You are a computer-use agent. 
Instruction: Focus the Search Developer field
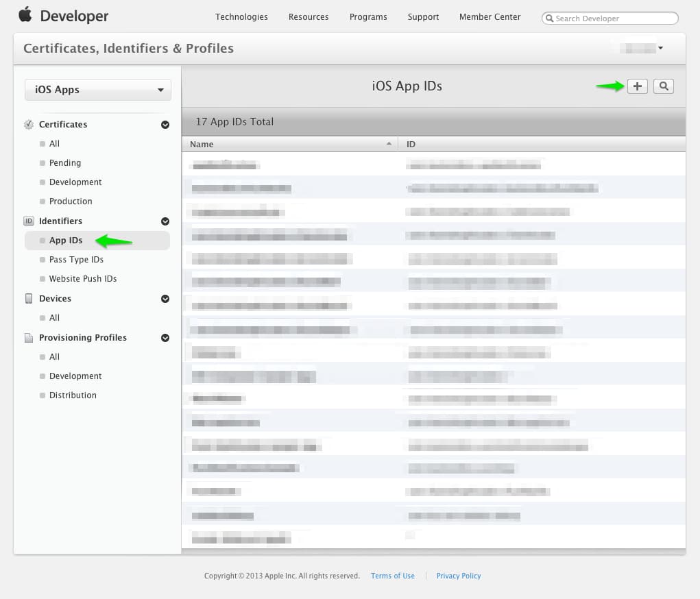(610, 19)
